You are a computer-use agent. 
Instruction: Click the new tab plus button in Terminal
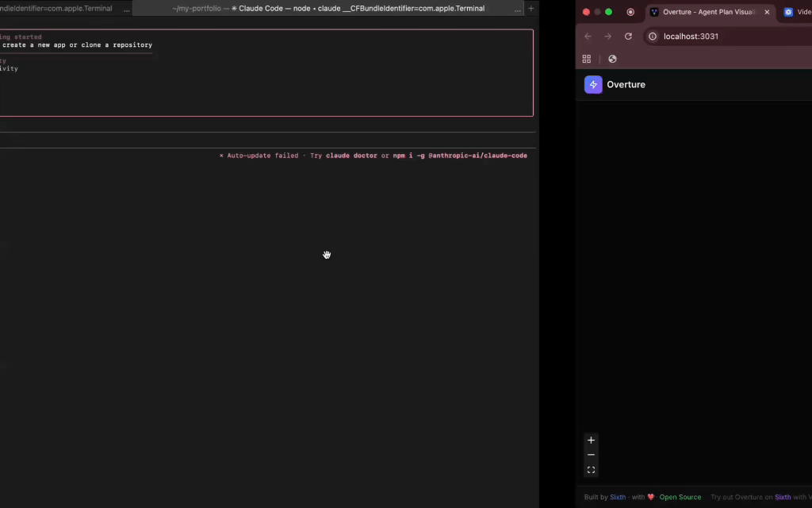[530, 9]
